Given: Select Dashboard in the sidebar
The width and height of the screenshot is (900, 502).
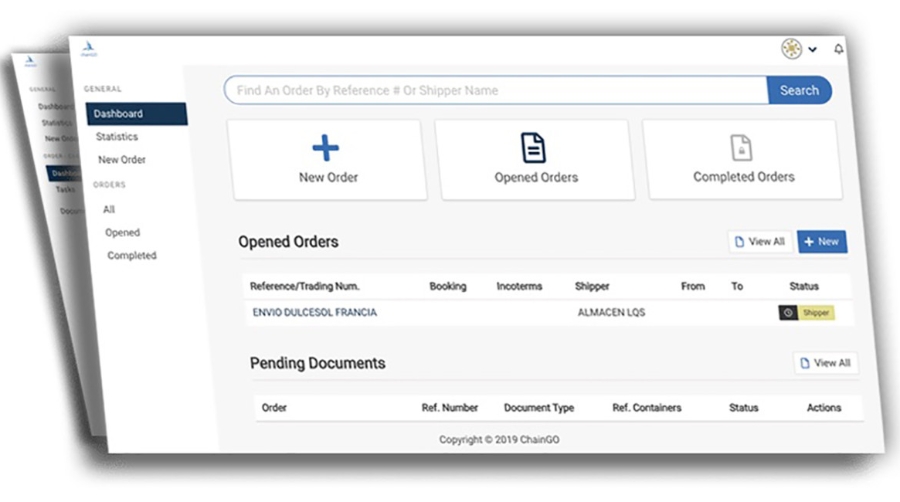Looking at the screenshot, I should 118,114.
